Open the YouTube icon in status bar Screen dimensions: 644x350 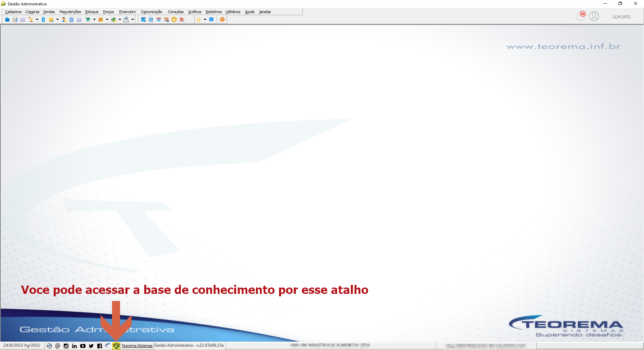point(83,346)
